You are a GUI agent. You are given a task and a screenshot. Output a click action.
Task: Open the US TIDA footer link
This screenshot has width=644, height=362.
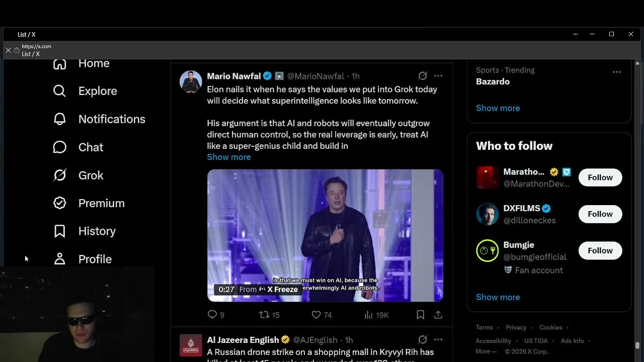[536, 340]
